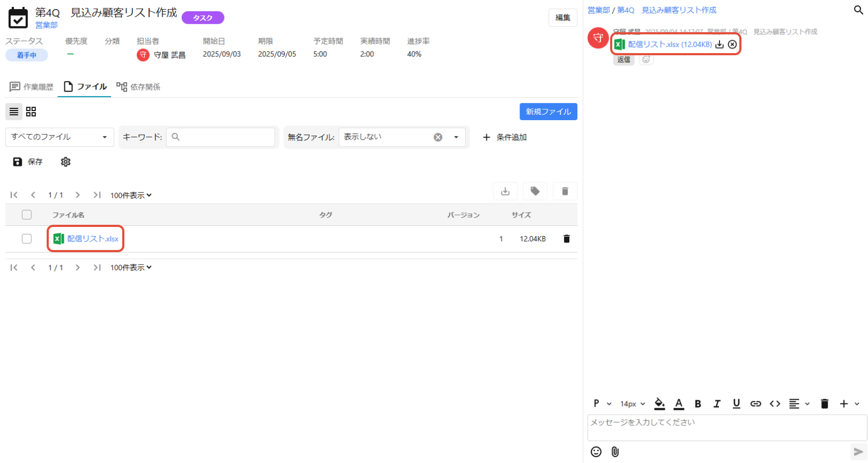
Task: Click the message input box
Action: (x=727, y=428)
